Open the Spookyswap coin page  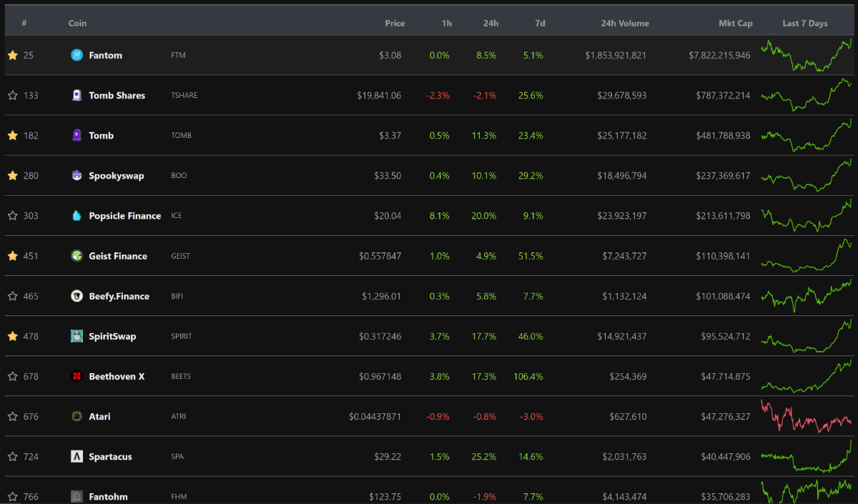(x=117, y=175)
